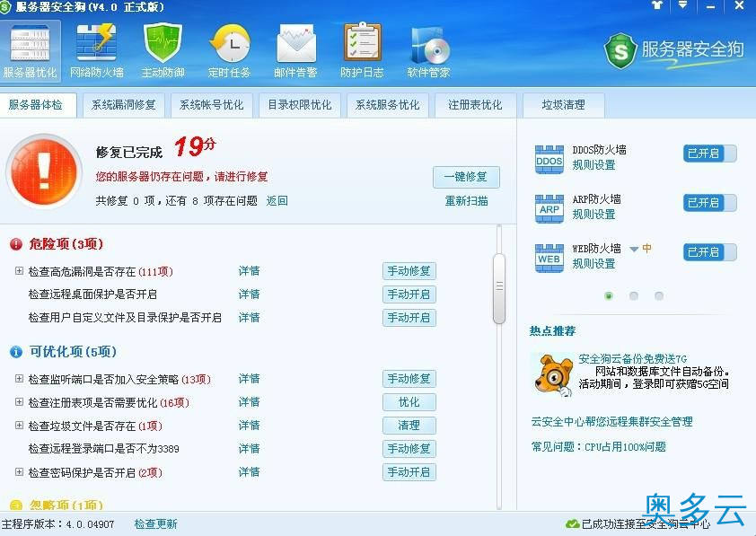Open DDOS防火墙 规则设置 link
This screenshot has height=536, width=756.
tap(594, 165)
